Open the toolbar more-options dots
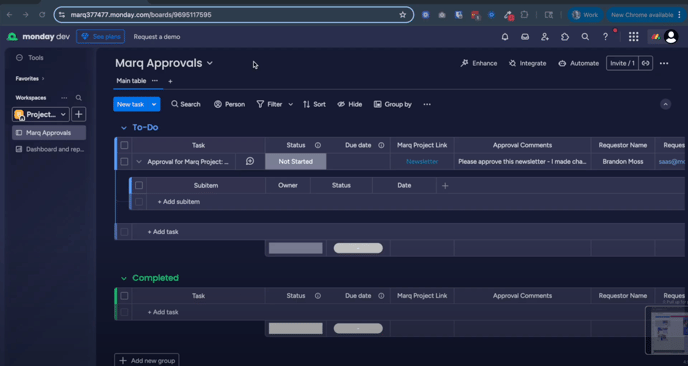Screen dimensions: 688x366 pos(427,104)
